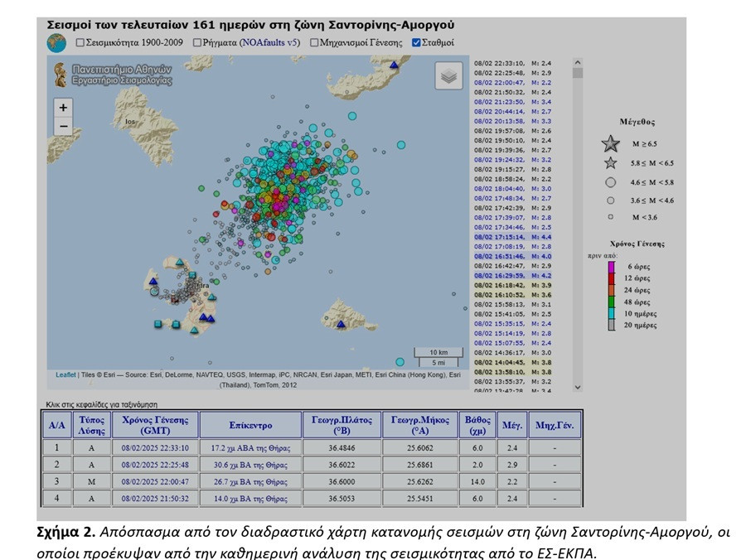Sort table by Μηχ.Γέν. header
Image resolution: width=746 pixels, height=560 pixels.
(555, 425)
